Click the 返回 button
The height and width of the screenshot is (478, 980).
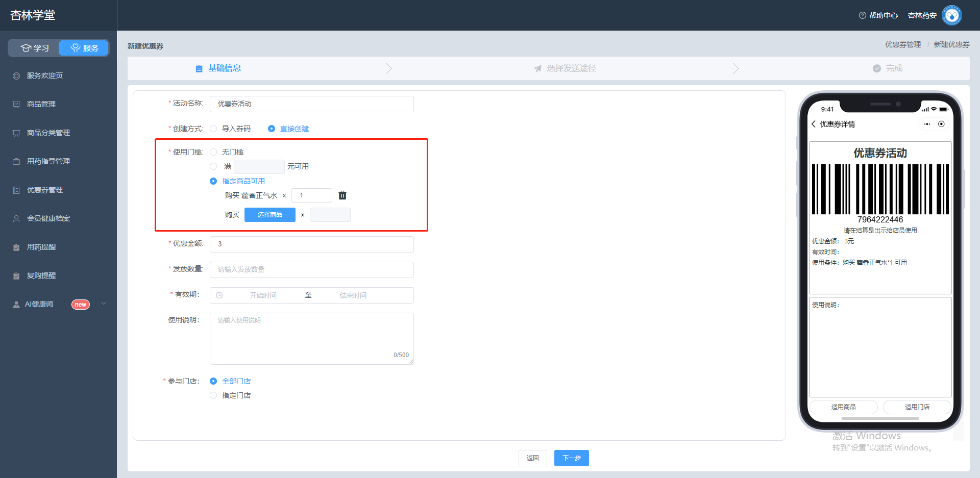pos(533,458)
